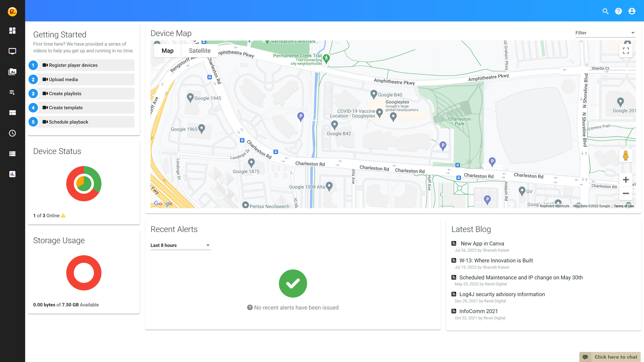Select the Playlists icon in the sidebar

pos(12,92)
